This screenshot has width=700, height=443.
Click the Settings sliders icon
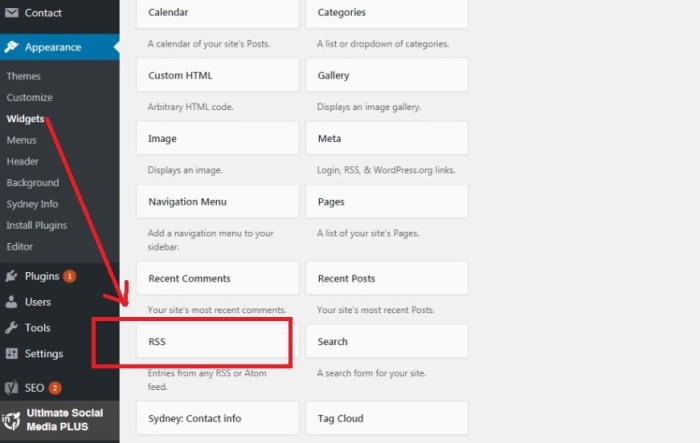pos(11,354)
